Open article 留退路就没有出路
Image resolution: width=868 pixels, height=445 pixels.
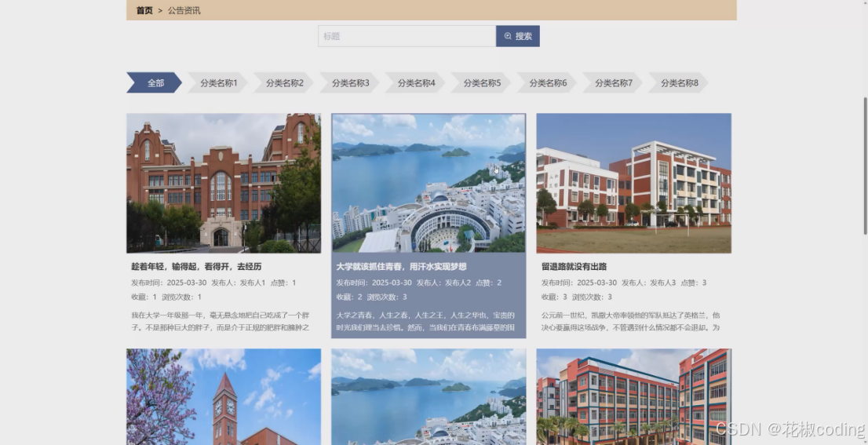(574, 266)
